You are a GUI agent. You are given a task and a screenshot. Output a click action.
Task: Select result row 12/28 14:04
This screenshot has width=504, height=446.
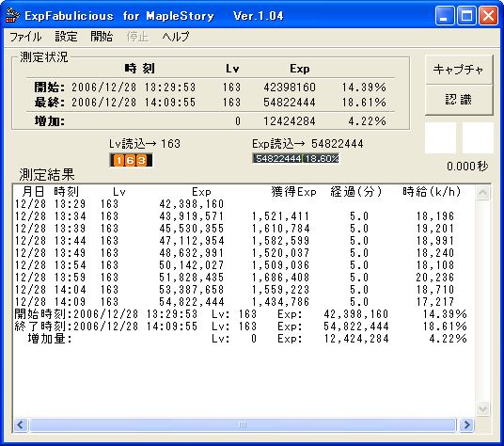point(235,290)
